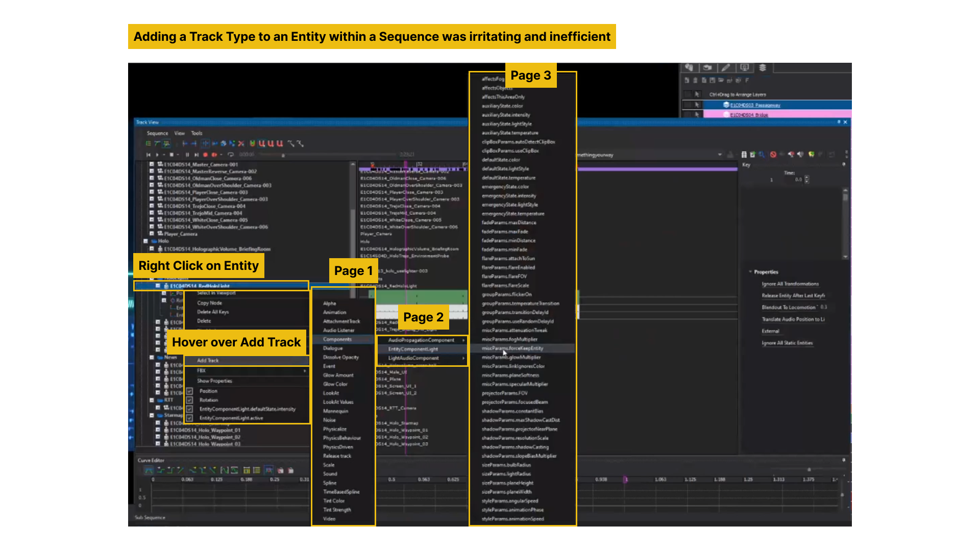Screen dimensions: 980x551
Task: Click the pencil edit tab icon
Action: (x=725, y=67)
